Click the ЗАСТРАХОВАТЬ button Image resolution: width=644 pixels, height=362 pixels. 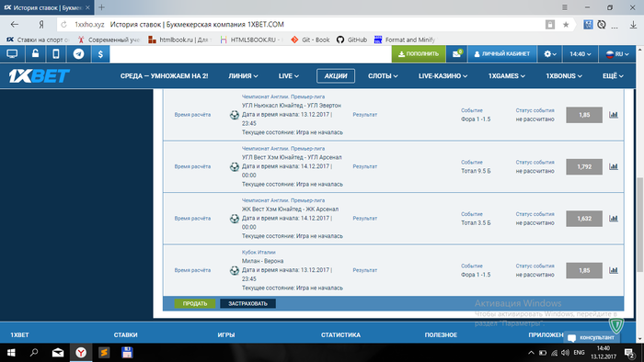pos(247,303)
